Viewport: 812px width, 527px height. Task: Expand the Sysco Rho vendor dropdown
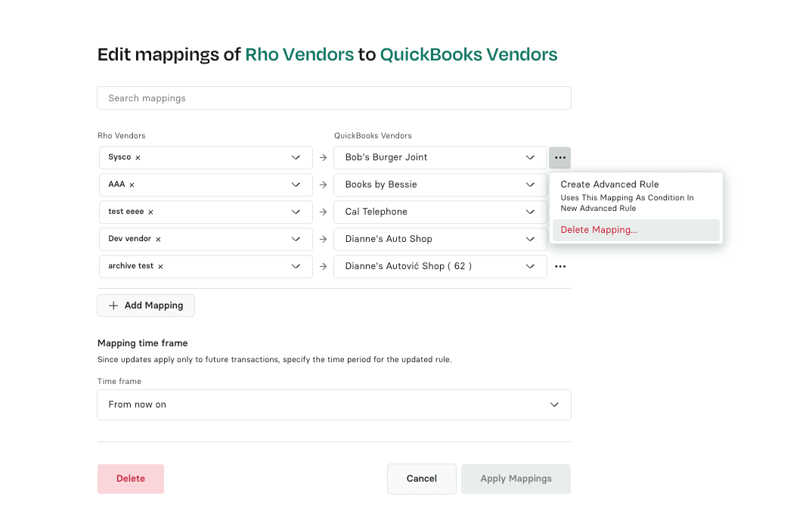click(x=296, y=157)
